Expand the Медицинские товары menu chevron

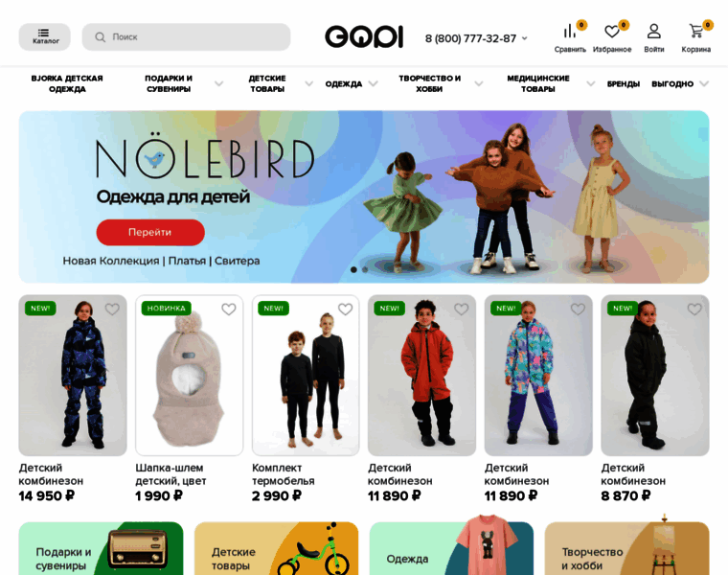click(x=591, y=83)
